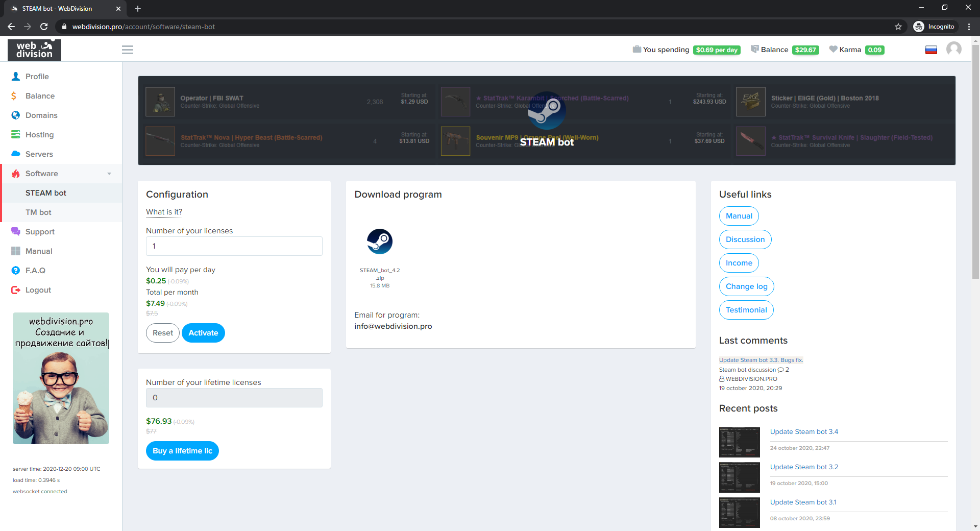Open the Chrome three-dot menu
Screen dimensions: 980x531
tap(969, 27)
